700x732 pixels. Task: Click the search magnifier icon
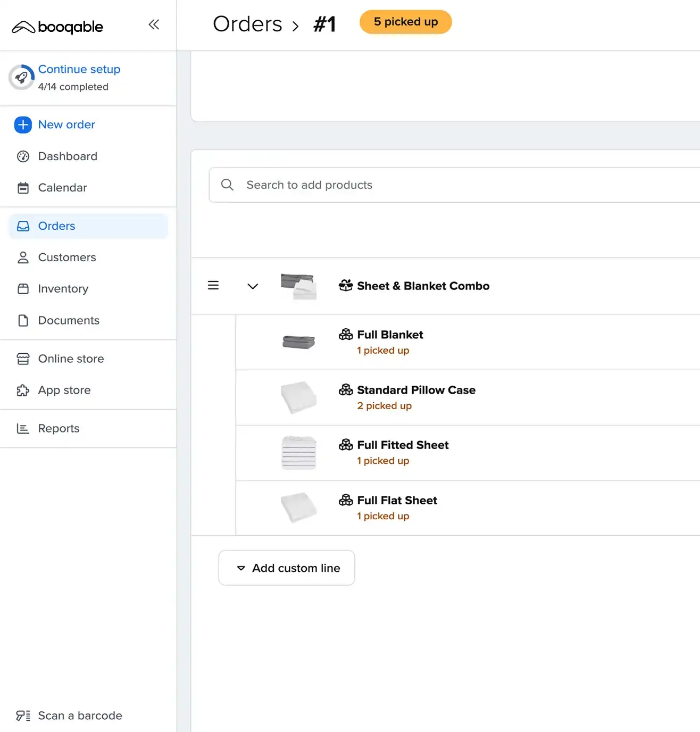227,185
